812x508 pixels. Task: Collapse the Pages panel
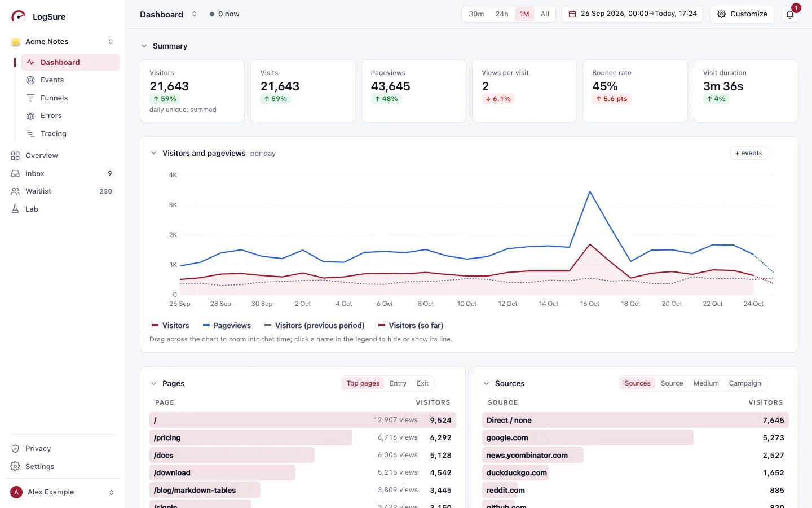[153, 383]
